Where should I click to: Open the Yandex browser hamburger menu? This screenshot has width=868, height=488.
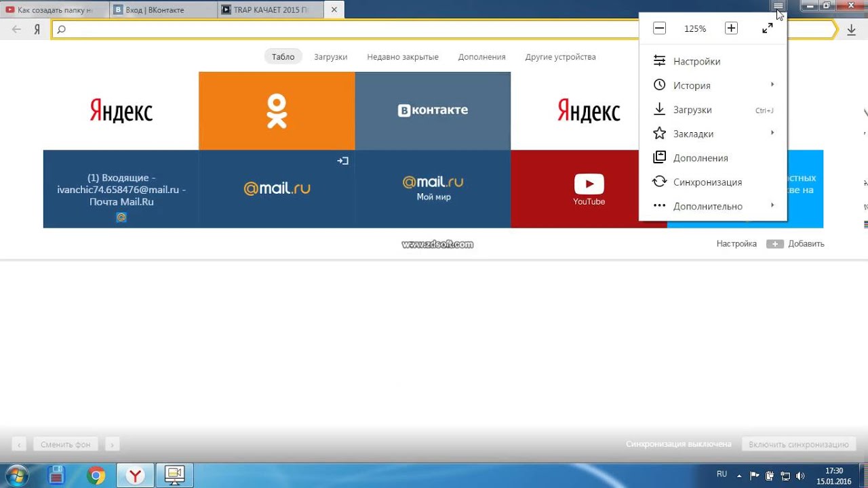coord(778,5)
